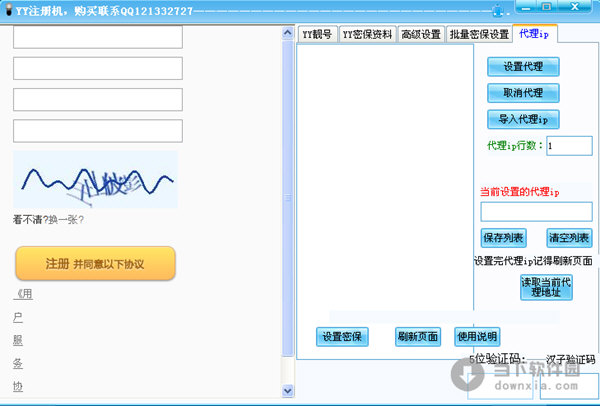Click the 清空列表 button
Image resolution: width=600 pixels, height=406 pixels.
(569, 238)
